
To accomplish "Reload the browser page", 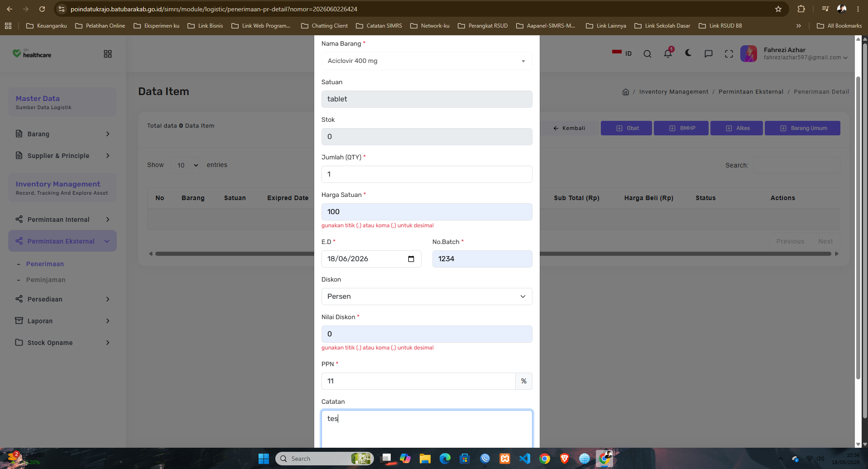I will point(42,9).
